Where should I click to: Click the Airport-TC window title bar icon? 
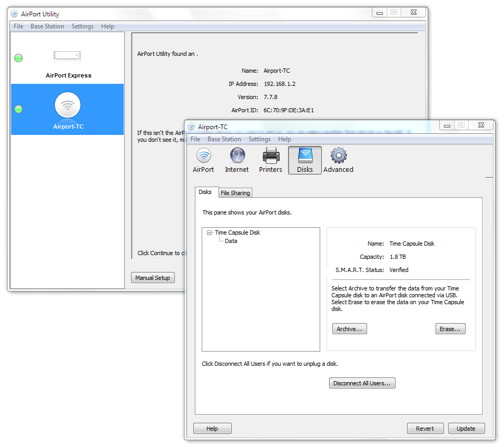191,127
